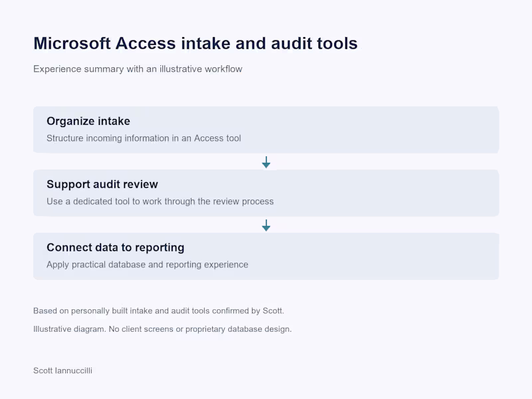This screenshot has height=399, width=532.
Task: Select the 'Illustrative diagram. No client screens' footnote
Action: 162,329
